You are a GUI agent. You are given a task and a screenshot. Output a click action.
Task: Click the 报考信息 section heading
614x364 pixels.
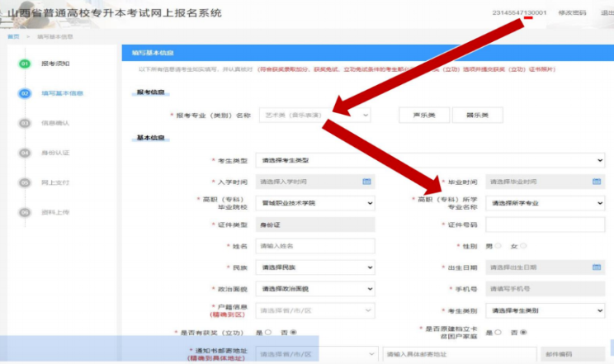[x=150, y=92]
